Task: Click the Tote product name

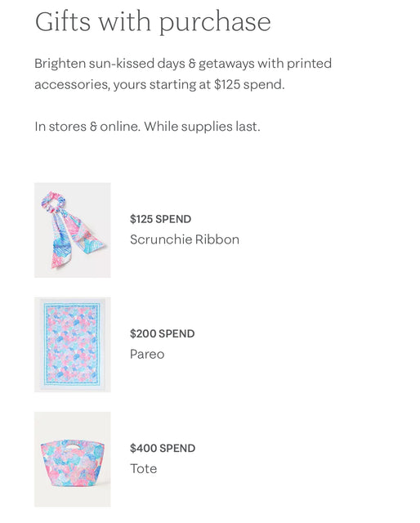Action: point(144,468)
